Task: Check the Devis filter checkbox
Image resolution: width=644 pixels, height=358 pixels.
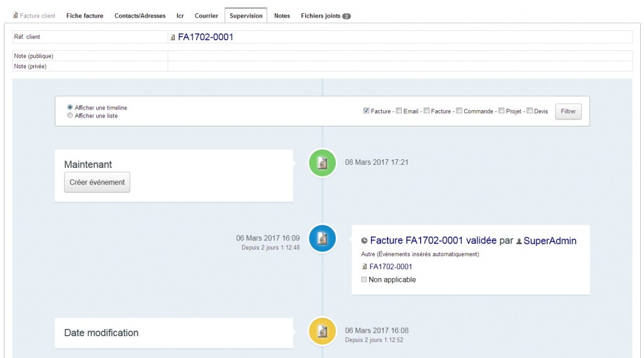Action: coord(530,111)
